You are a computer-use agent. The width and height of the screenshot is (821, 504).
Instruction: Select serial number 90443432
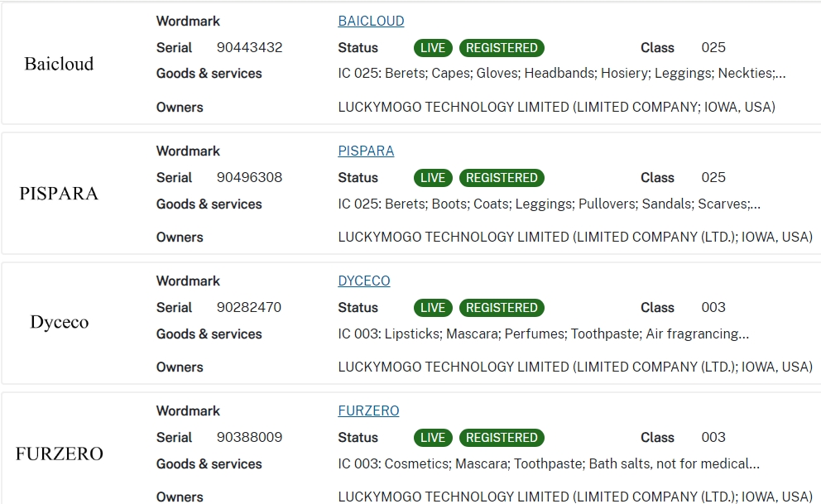(251, 47)
